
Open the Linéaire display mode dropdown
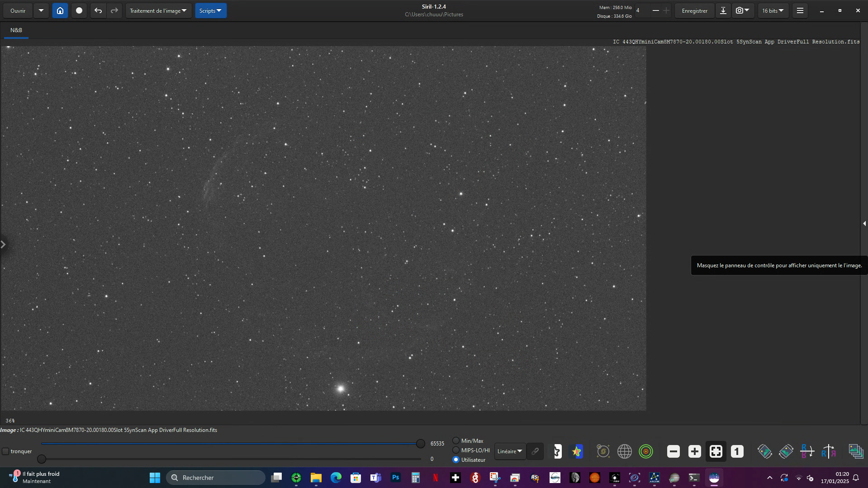click(510, 451)
